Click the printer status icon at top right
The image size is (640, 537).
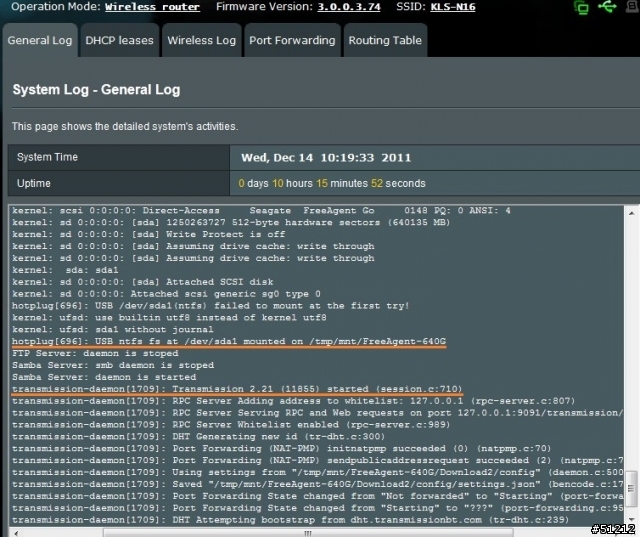[631, 8]
